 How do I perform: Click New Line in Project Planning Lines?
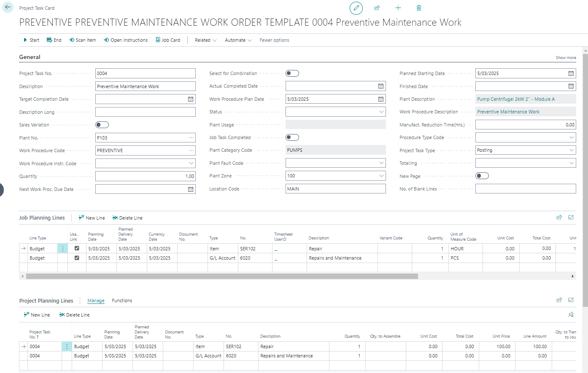[x=37, y=315]
